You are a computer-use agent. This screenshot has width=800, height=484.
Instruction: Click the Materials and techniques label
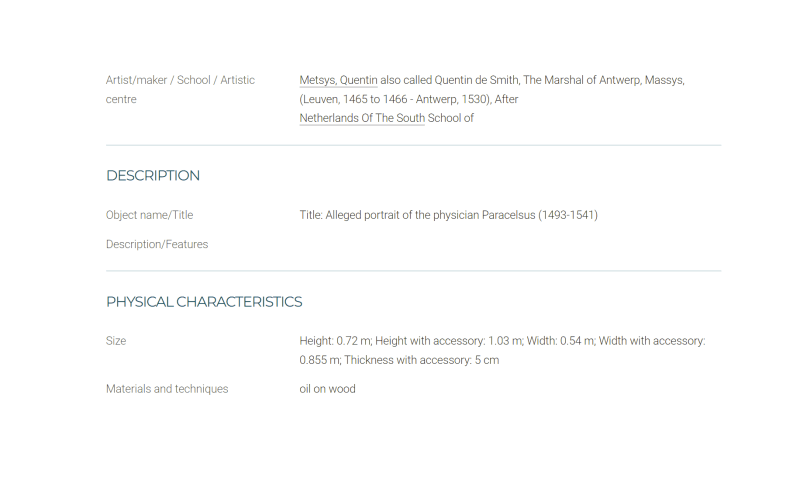coord(167,389)
